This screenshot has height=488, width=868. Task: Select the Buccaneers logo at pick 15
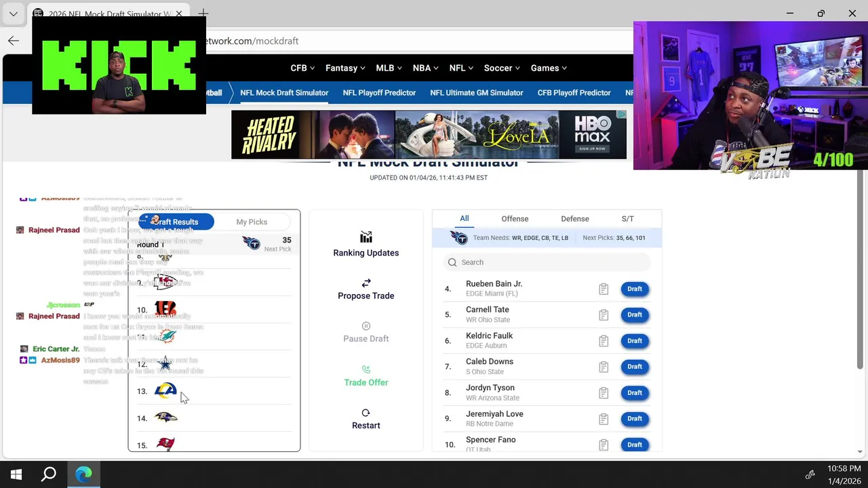pyautogui.click(x=165, y=444)
